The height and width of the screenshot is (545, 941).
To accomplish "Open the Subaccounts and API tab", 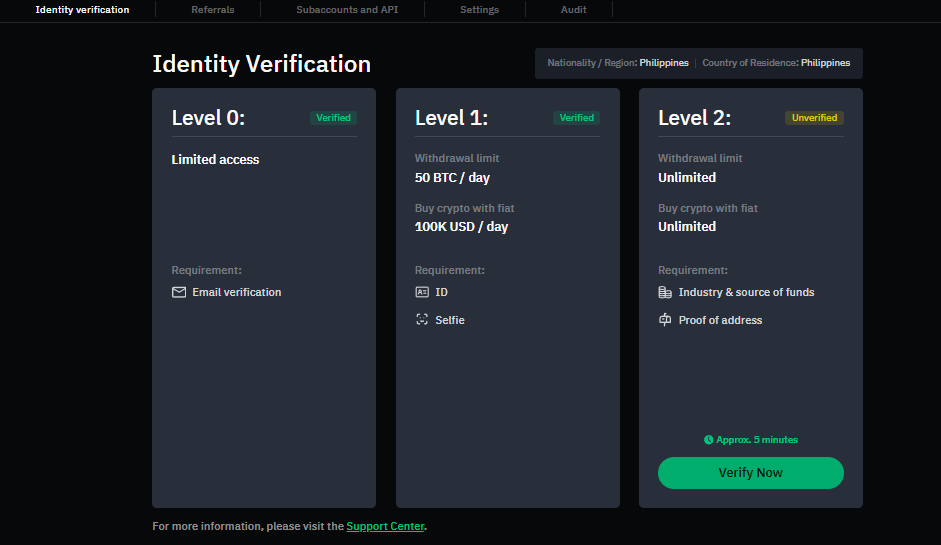I will pos(347,10).
